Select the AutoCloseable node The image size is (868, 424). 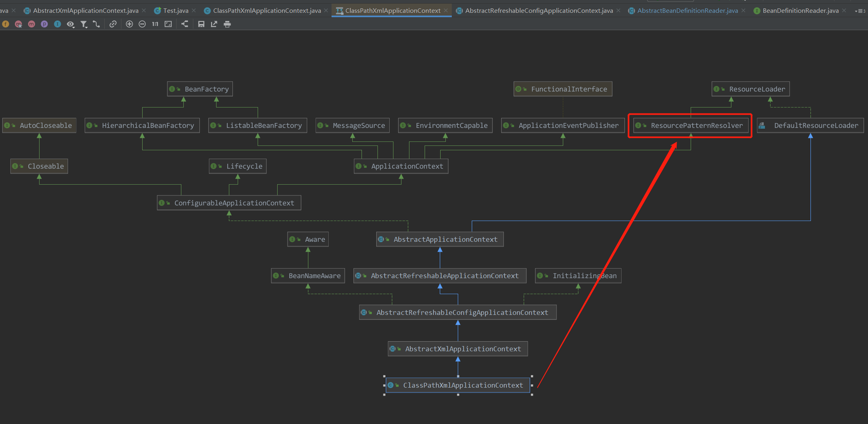tap(39, 125)
